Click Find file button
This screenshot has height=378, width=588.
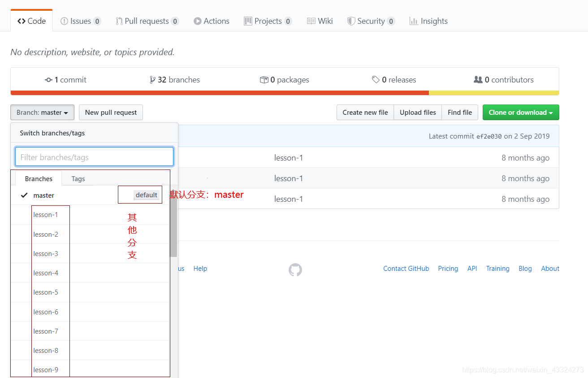coord(460,113)
